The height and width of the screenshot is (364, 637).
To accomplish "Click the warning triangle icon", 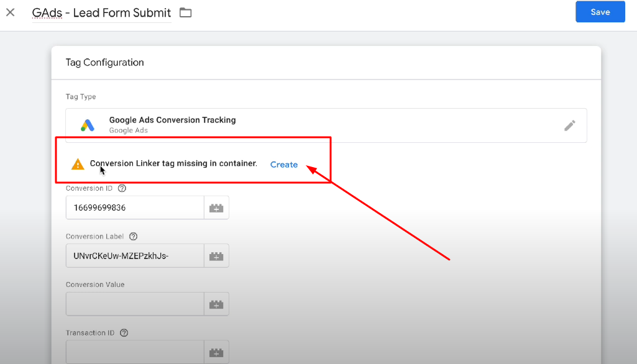I will coord(78,164).
